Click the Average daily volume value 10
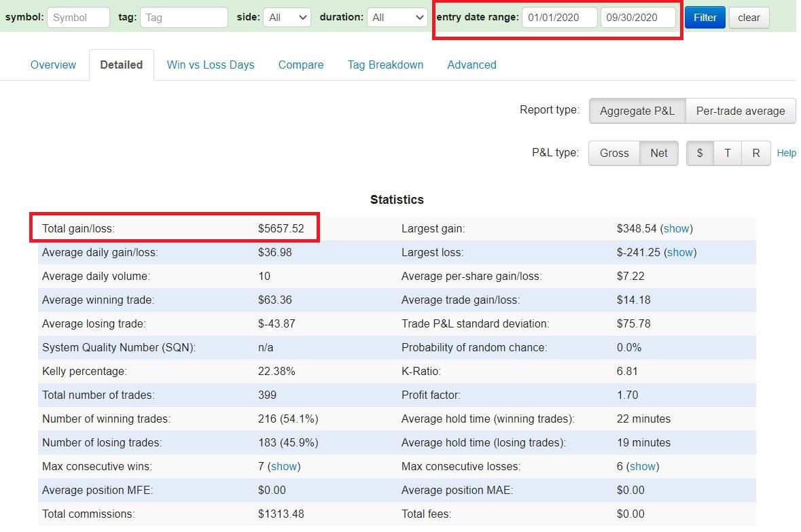801x532 pixels. pos(264,277)
